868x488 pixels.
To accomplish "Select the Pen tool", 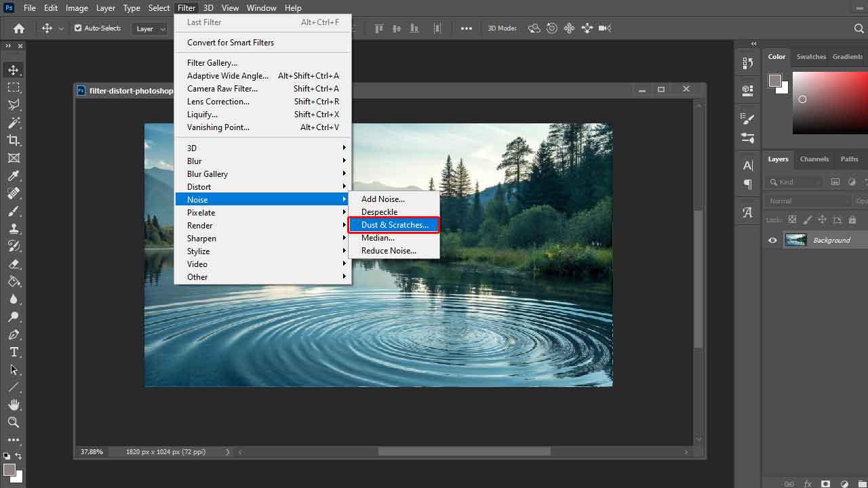I will 13,334.
